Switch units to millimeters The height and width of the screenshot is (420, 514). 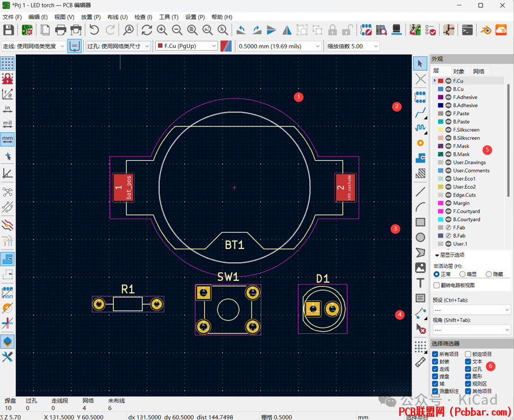pos(7,139)
